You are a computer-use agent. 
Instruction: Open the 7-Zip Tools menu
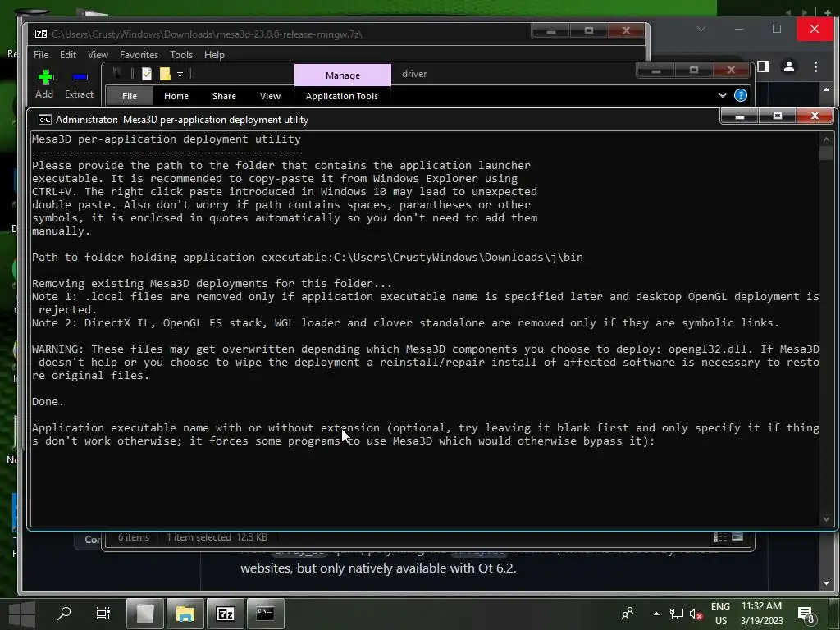(x=181, y=55)
